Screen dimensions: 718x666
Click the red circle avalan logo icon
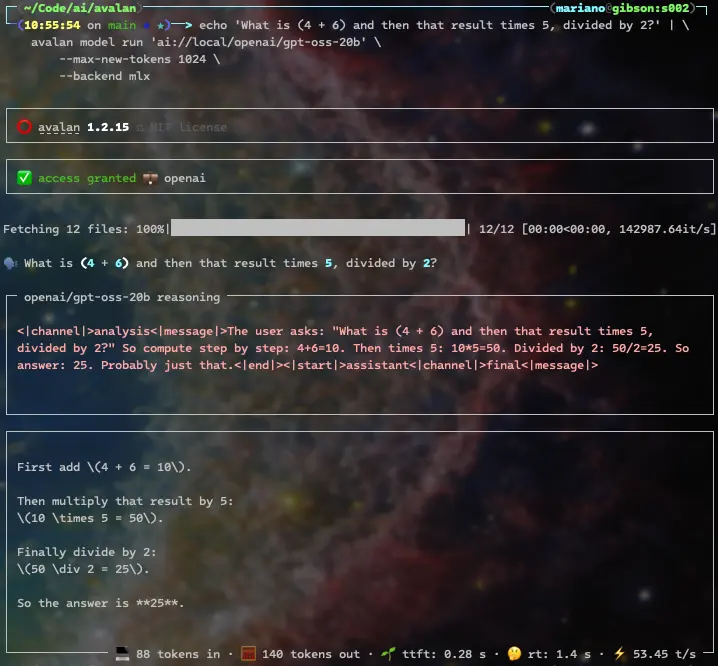pos(24,126)
